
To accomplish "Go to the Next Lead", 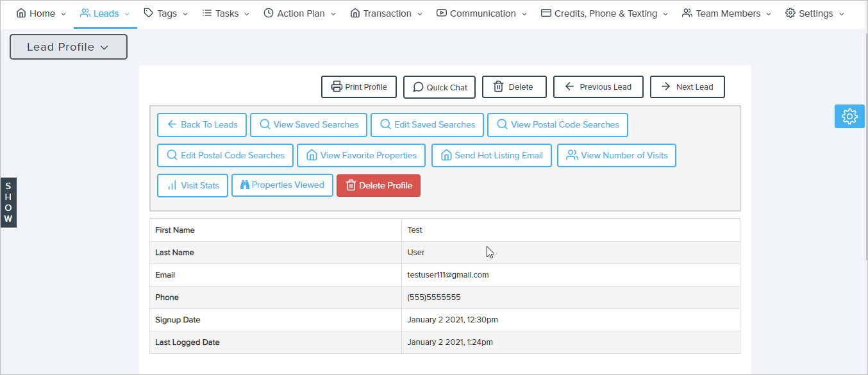I will tap(687, 87).
